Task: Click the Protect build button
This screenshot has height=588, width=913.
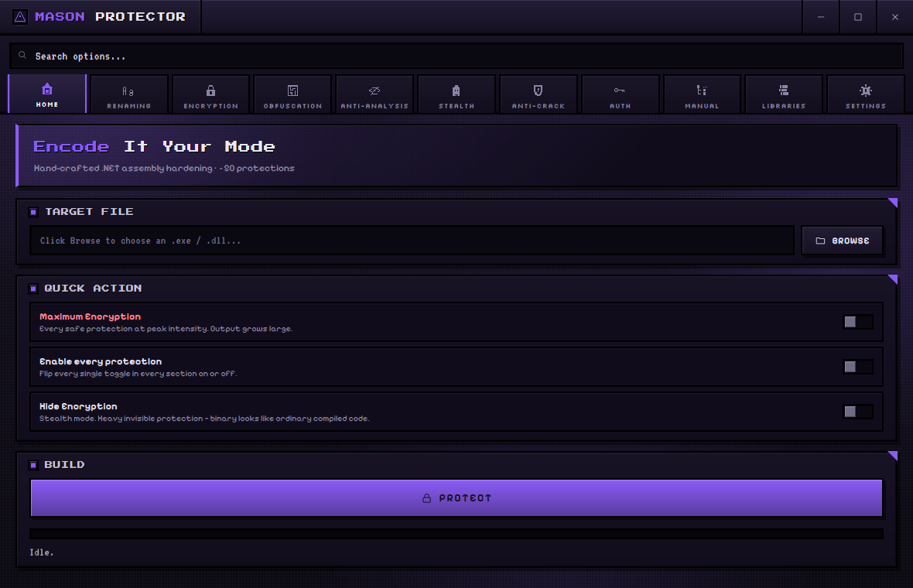Action: (x=456, y=498)
